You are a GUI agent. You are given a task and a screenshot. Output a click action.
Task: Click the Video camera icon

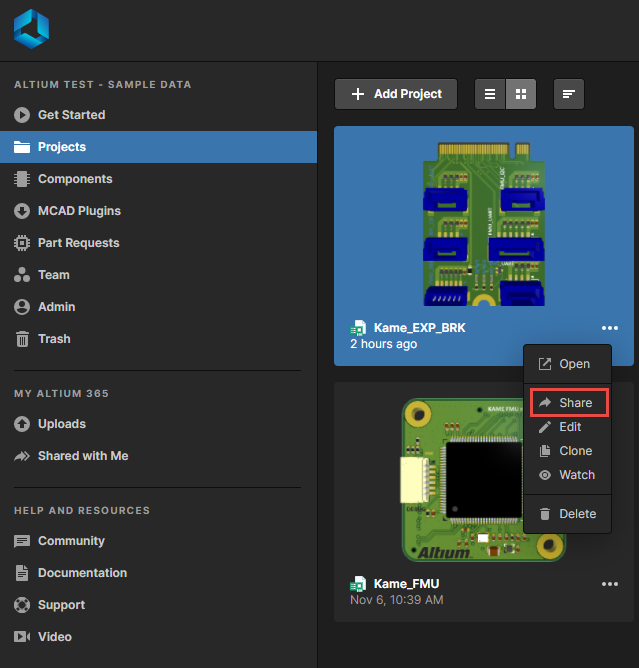(22, 637)
